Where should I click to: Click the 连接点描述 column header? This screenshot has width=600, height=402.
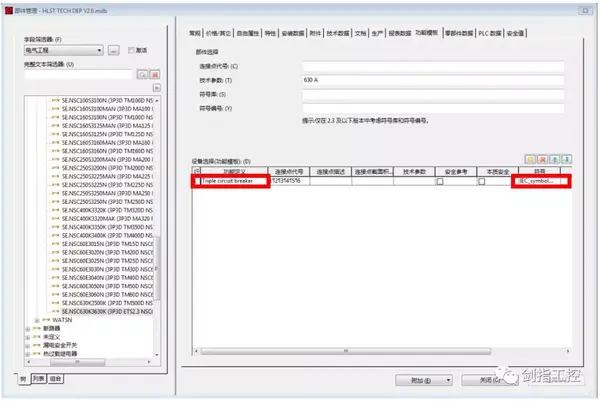tap(331, 172)
